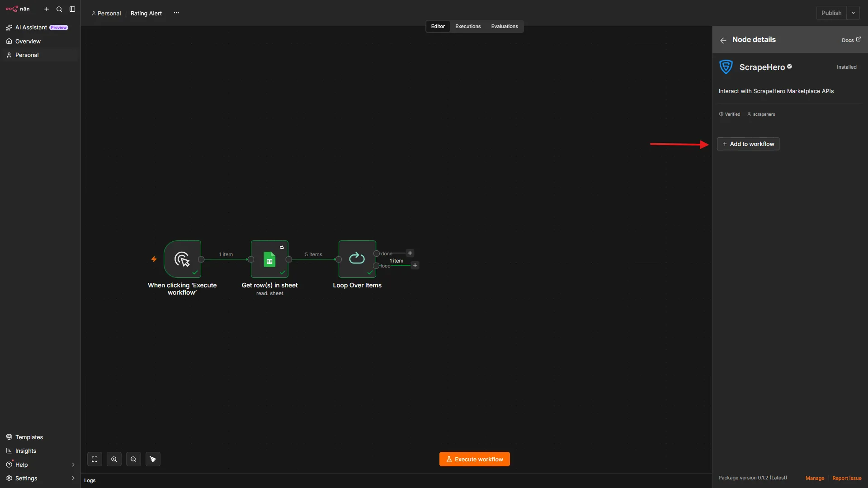Select the Loop Over Items node icon

click(x=357, y=259)
